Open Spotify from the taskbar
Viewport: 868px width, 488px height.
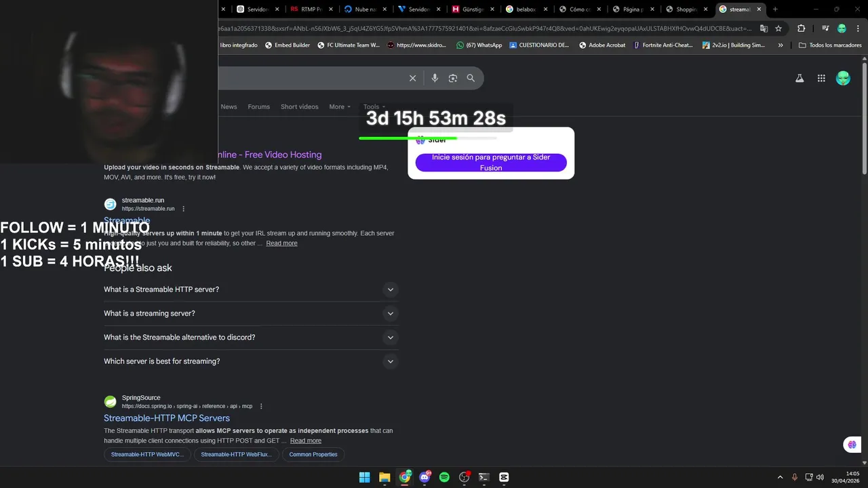coord(444,477)
